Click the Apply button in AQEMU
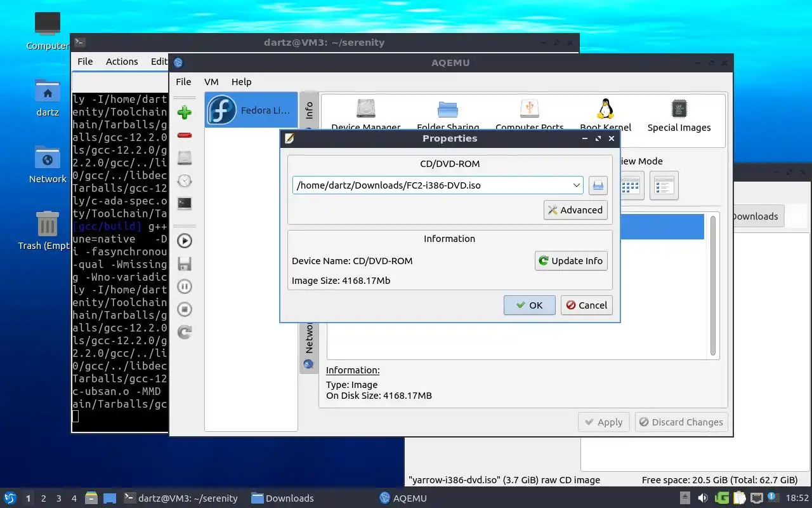 (604, 422)
